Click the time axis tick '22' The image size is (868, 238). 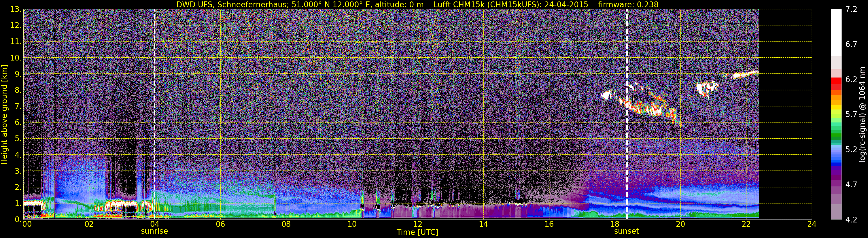coord(746,224)
